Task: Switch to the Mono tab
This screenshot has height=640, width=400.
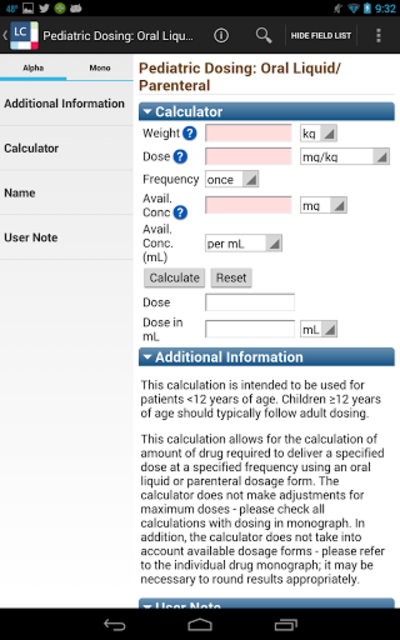Action: click(100, 68)
